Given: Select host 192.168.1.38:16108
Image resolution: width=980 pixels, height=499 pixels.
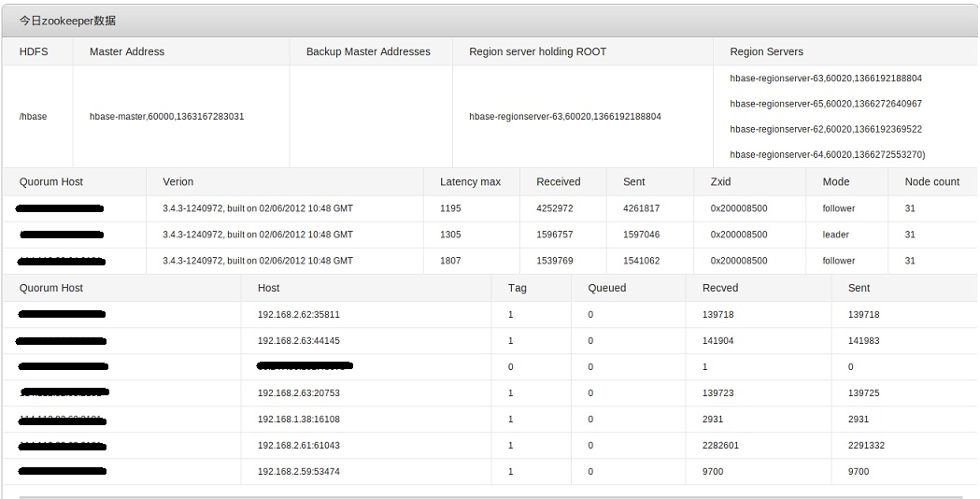Looking at the screenshot, I should tap(298, 420).
